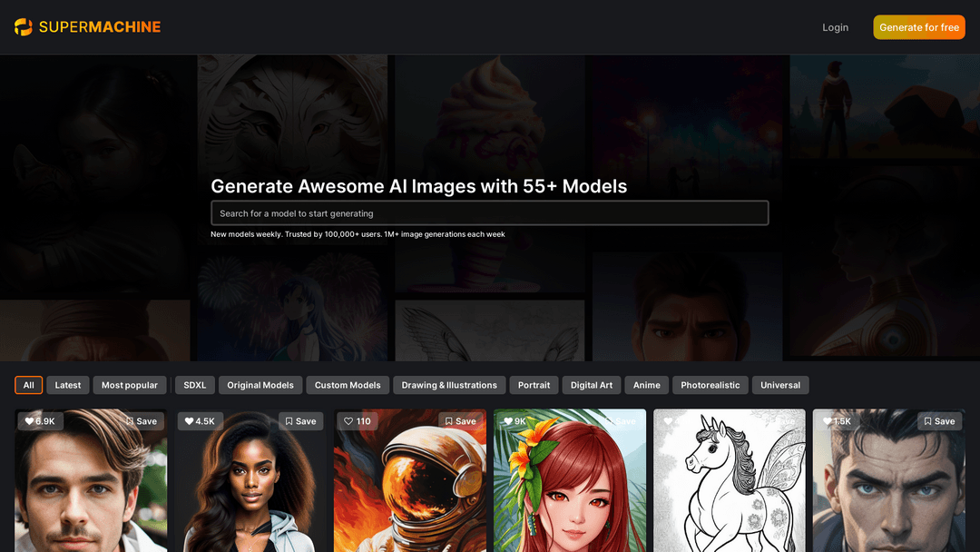Filter by SDXL models
This screenshot has height=552, width=980.
pos(194,385)
